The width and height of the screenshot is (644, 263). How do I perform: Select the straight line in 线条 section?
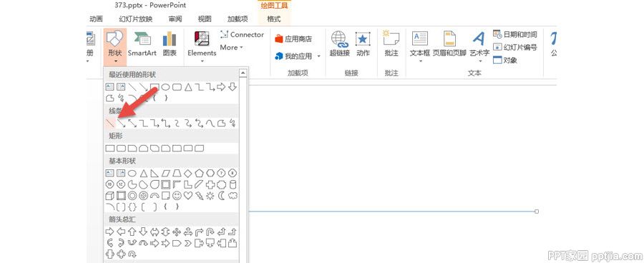pyautogui.click(x=109, y=122)
